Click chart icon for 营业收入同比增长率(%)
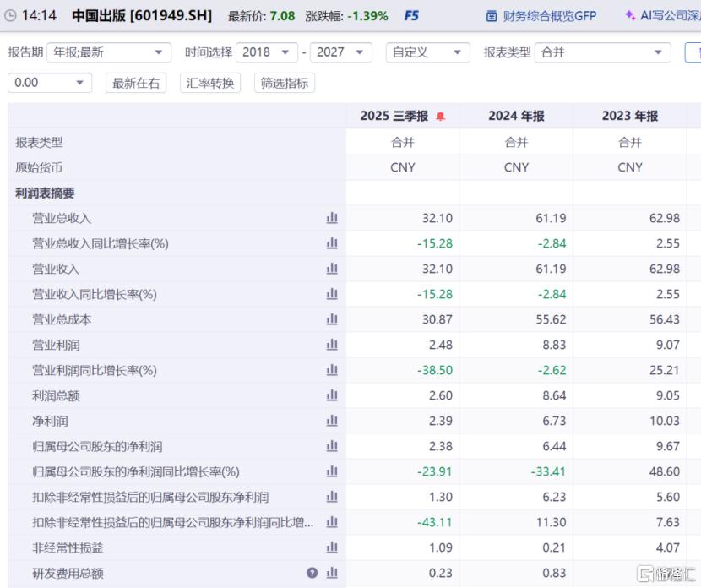The width and height of the screenshot is (701, 588). point(332,294)
